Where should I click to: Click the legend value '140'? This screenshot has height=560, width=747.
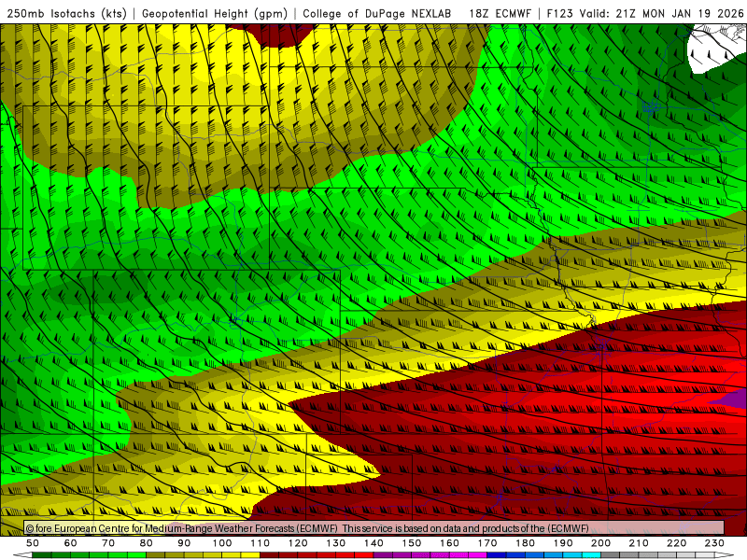coord(373,543)
